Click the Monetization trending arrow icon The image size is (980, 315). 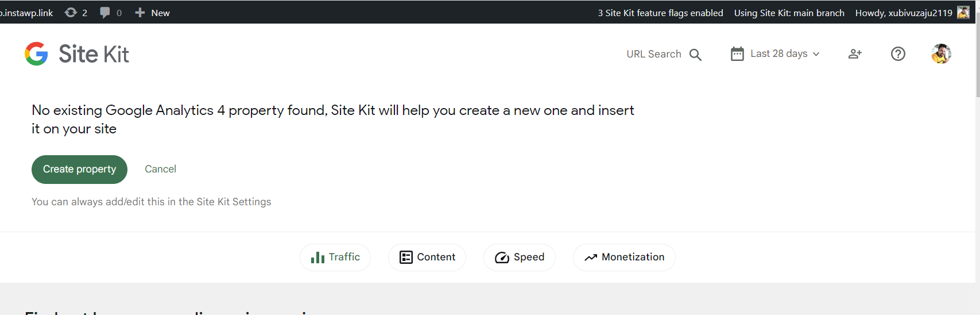591,258
